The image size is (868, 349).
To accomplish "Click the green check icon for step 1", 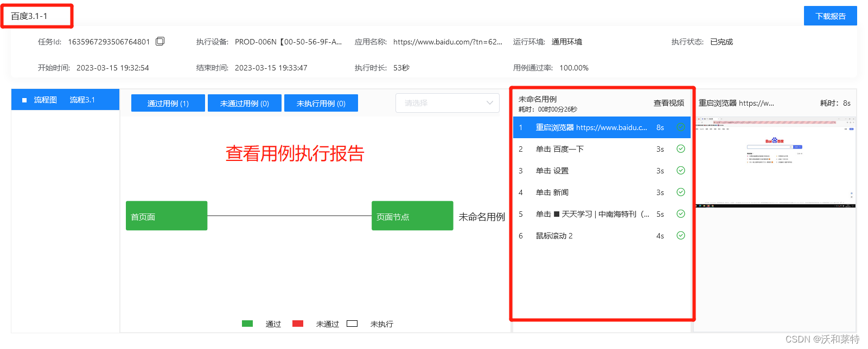I will [x=681, y=127].
